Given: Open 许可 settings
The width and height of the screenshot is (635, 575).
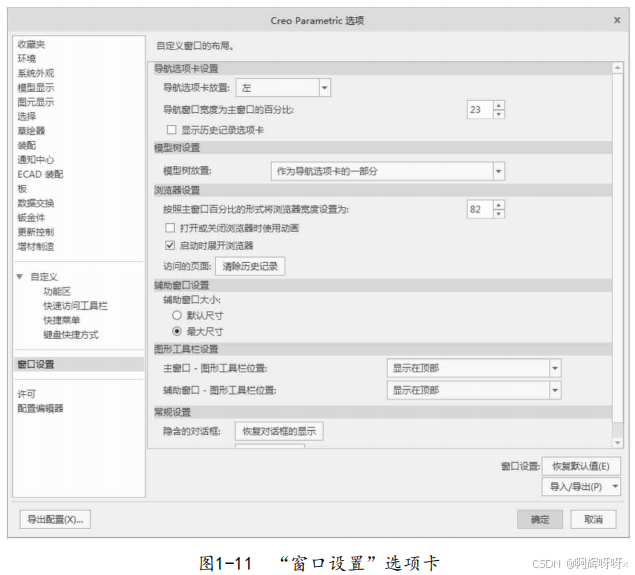Looking at the screenshot, I should 27,394.
